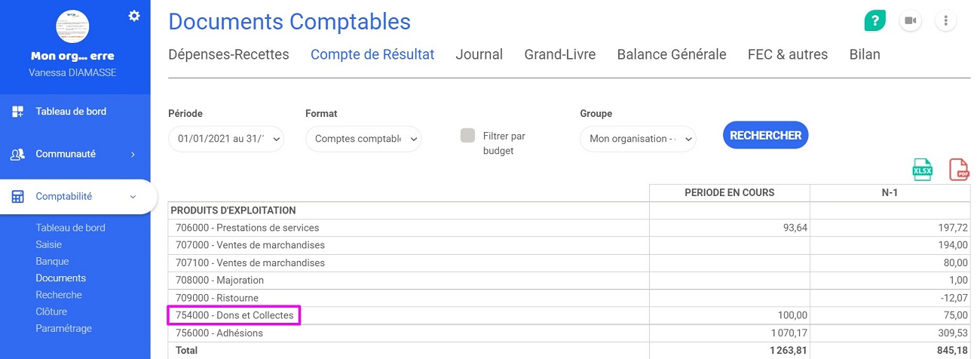This screenshot has height=359, width=980.
Task: Open the Période date range dropdown
Action: (226, 139)
